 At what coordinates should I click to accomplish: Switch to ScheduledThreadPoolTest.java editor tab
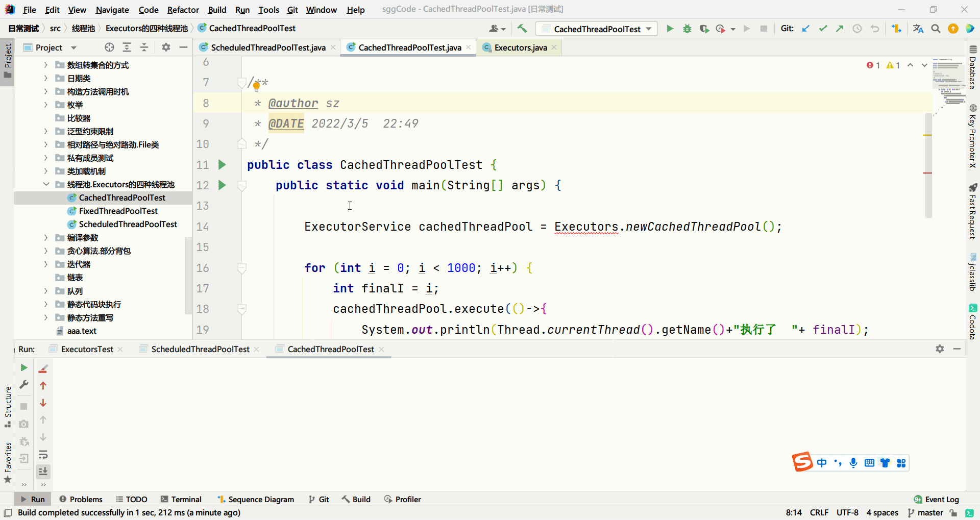coord(268,47)
